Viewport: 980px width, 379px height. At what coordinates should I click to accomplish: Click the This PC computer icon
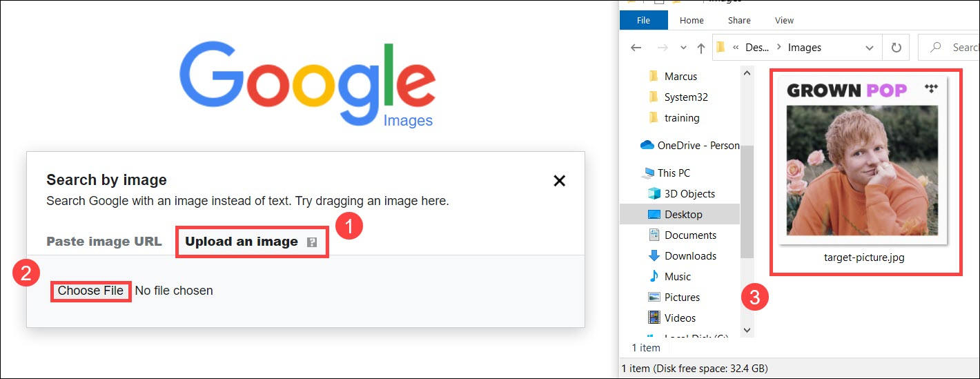pos(647,173)
